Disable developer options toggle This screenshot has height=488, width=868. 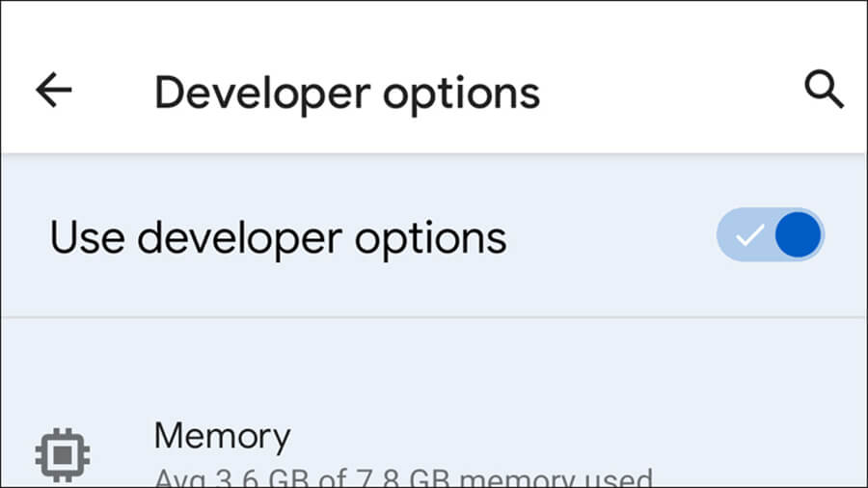[770, 235]
